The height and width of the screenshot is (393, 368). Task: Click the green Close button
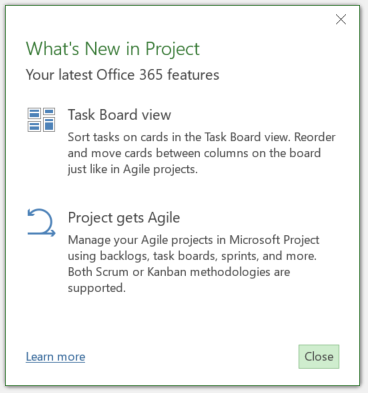319,357
